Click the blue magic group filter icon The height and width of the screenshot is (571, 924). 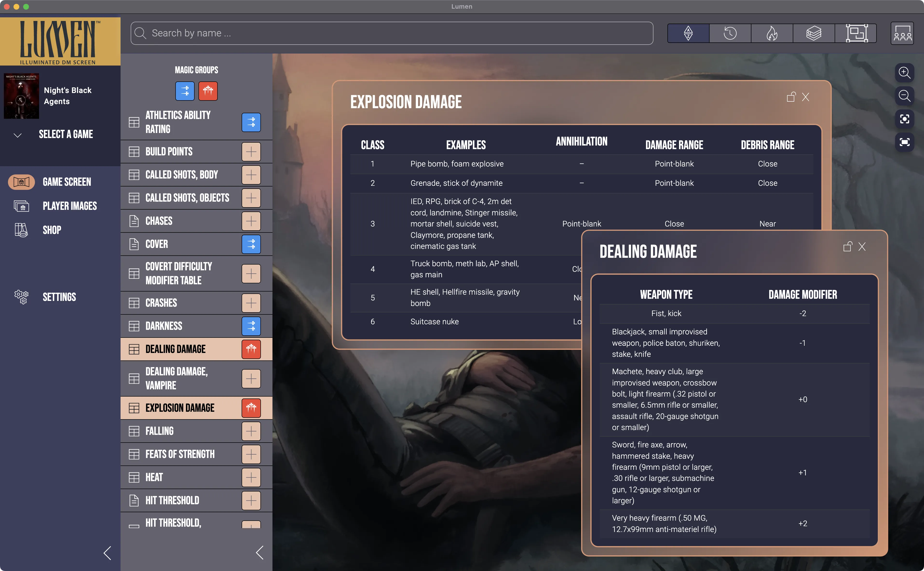pyautogui.click(x=185, y=91)
